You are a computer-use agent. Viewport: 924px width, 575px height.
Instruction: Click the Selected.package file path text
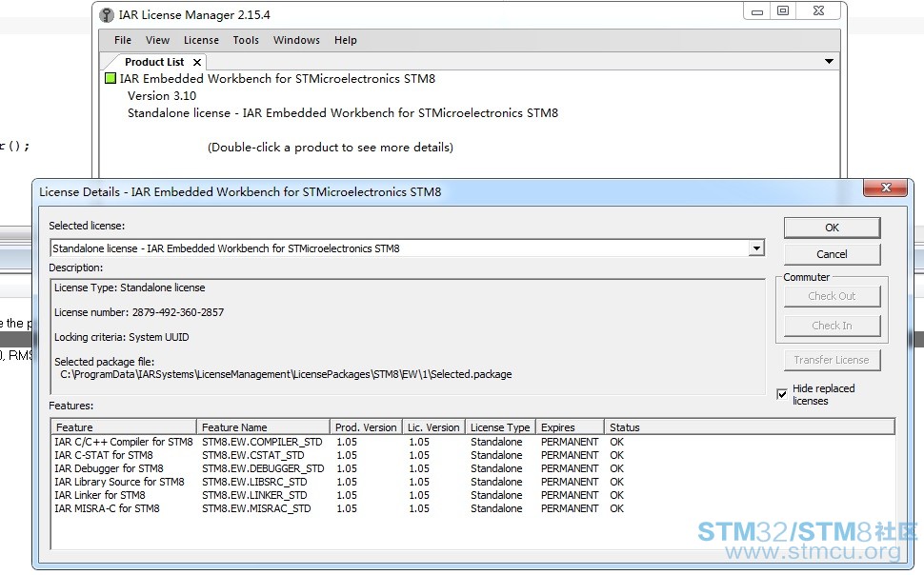286,374
